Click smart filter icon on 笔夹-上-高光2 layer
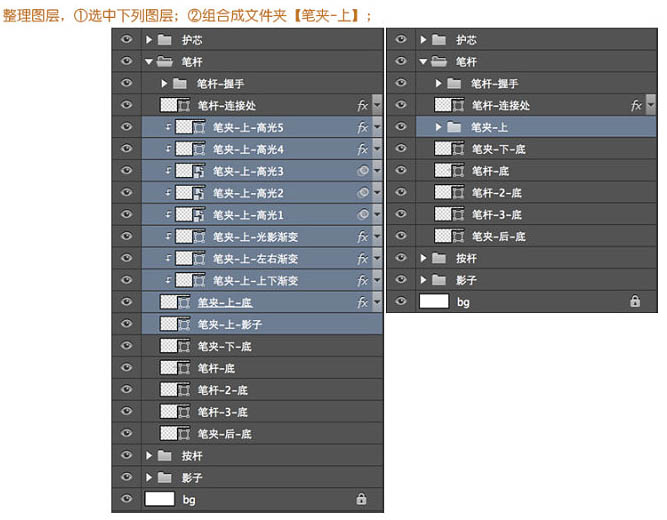 (x=363, y=193)
